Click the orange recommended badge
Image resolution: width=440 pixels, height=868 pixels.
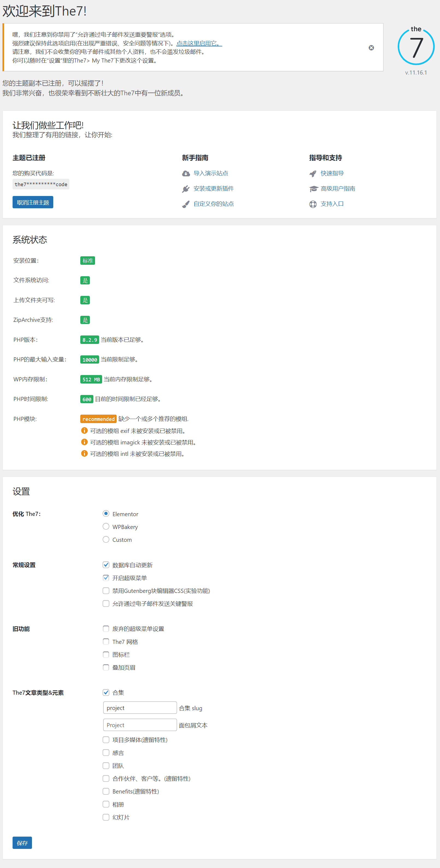coord(98,419)
